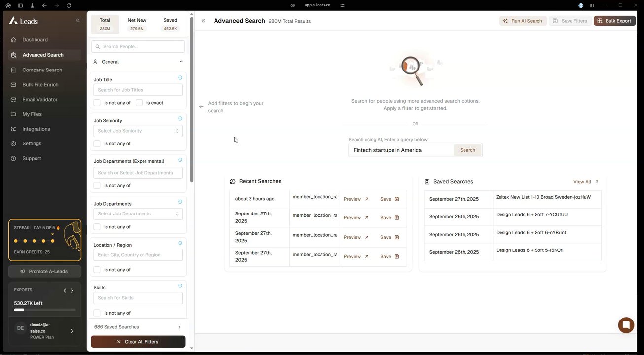This screenshot has height=355, width=644.
Task: Open the Select Job Departments dropdown
Action: [x=138, y=214]
